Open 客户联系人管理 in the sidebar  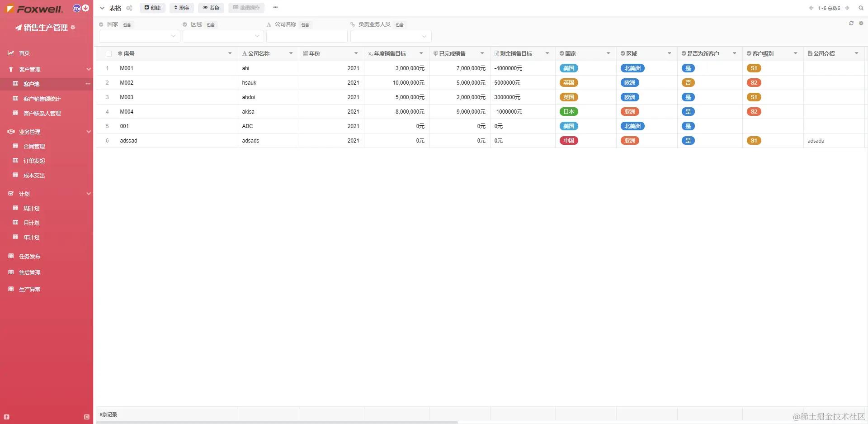point(42,113)
